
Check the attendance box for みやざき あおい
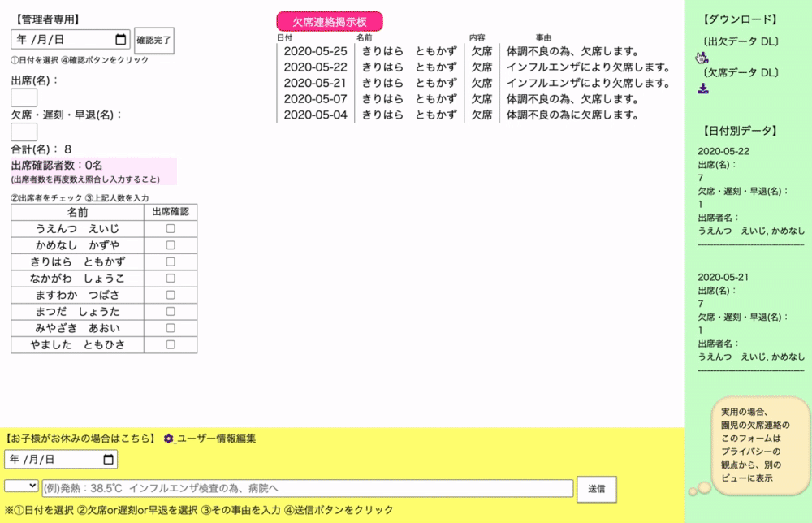(x=170, y=328)
